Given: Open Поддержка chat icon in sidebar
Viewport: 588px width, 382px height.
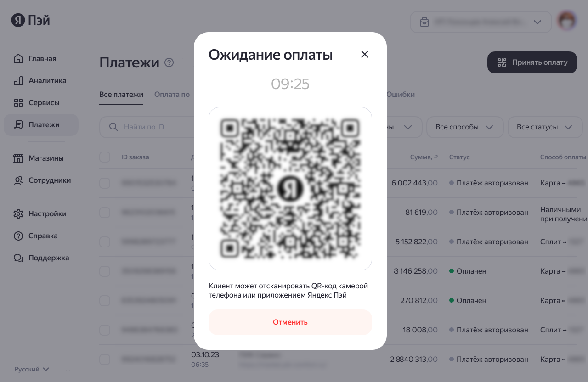Looking at the screenshot, I should point(18,258).
